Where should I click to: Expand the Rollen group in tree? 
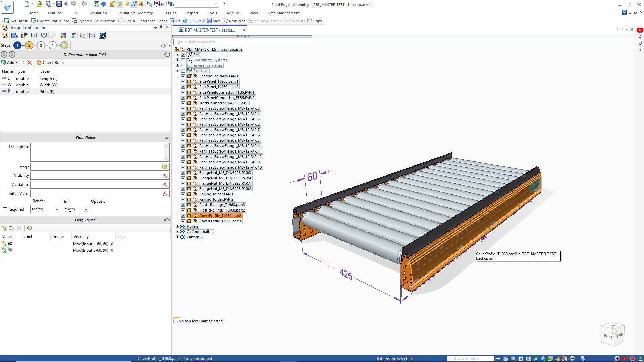pos(177,226)
